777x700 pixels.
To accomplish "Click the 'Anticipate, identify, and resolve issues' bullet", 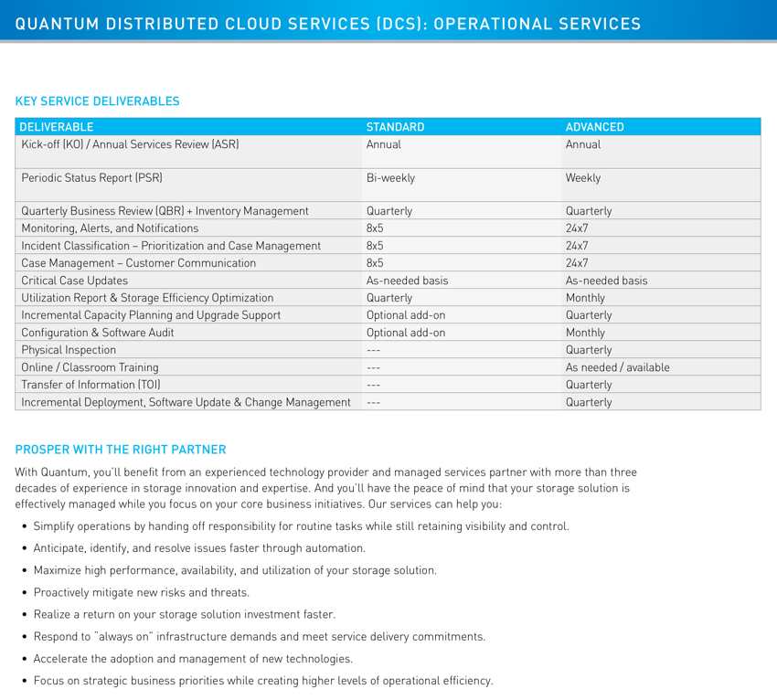I will [x=199, y=548].
